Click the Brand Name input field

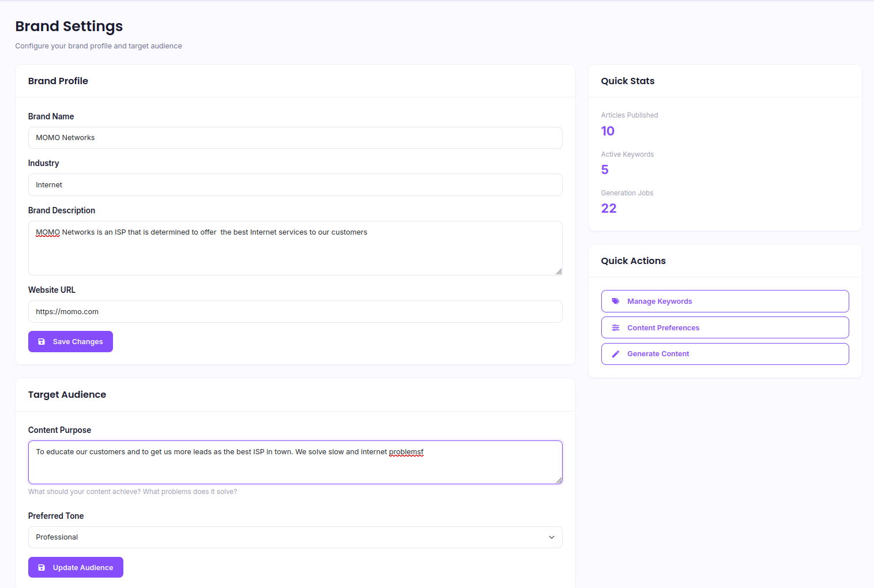pyautogui.click(x=295, y=138)
